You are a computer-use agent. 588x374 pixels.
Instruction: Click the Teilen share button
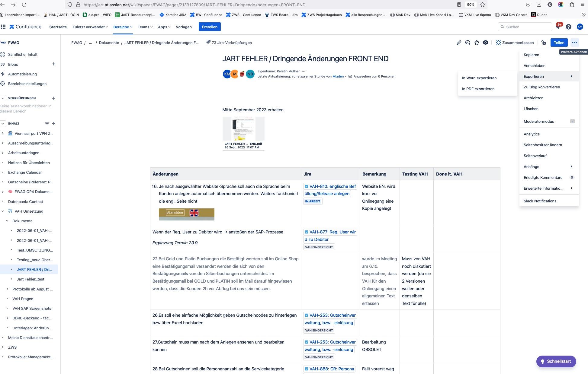coord(559,43)
